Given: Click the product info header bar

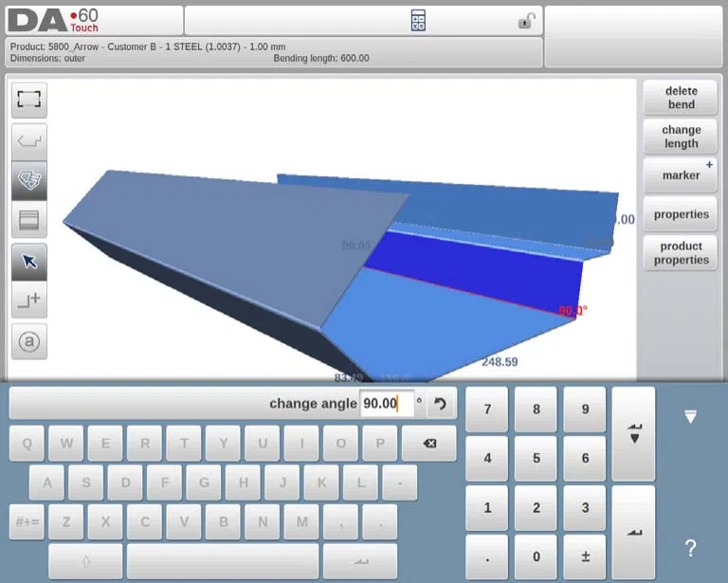Looking at the screenshot, I should click(274, 52).
